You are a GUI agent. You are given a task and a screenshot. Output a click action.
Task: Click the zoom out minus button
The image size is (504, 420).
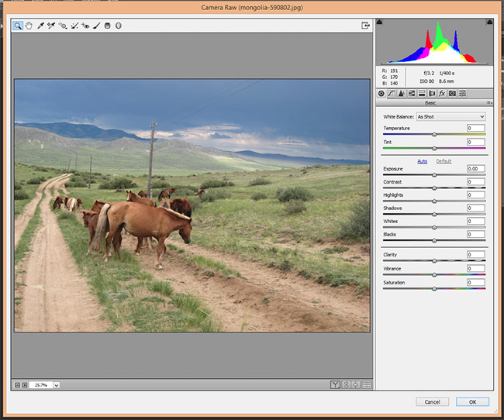(x=18, y=385)
